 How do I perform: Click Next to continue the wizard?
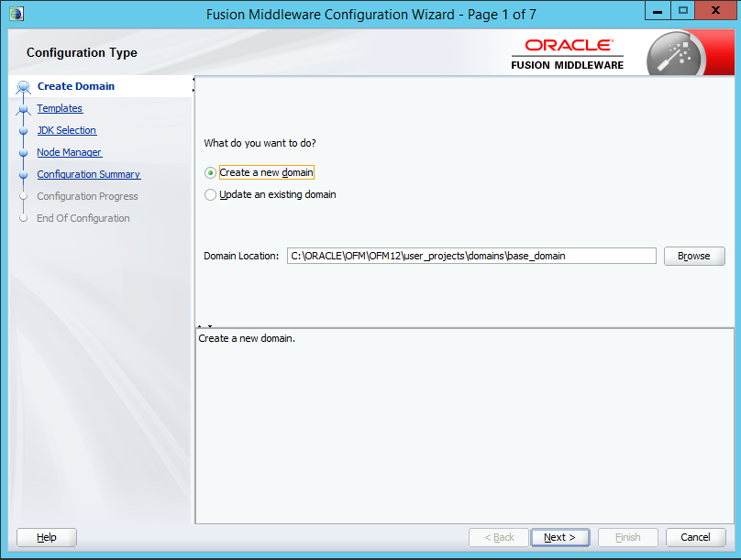559,537
